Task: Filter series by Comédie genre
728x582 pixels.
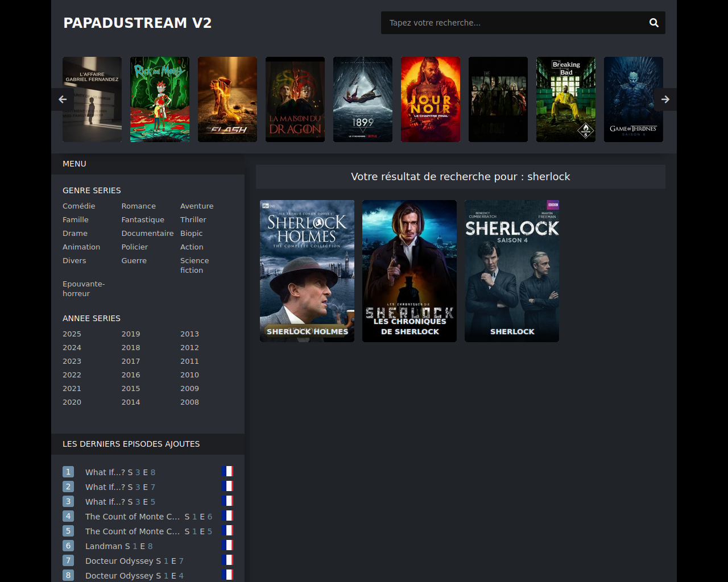Action: coord(79,206)
